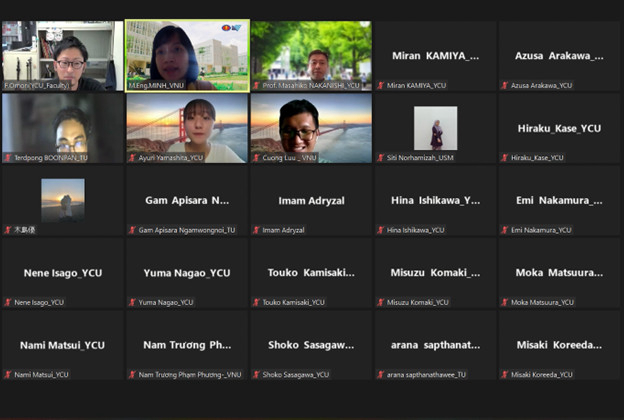The height and width of the screenshot is (420, 624).
Task: Click muted mic icon beside Siti Norhamizah_USM
Action: pyautogui.click(x=381, y=158)
